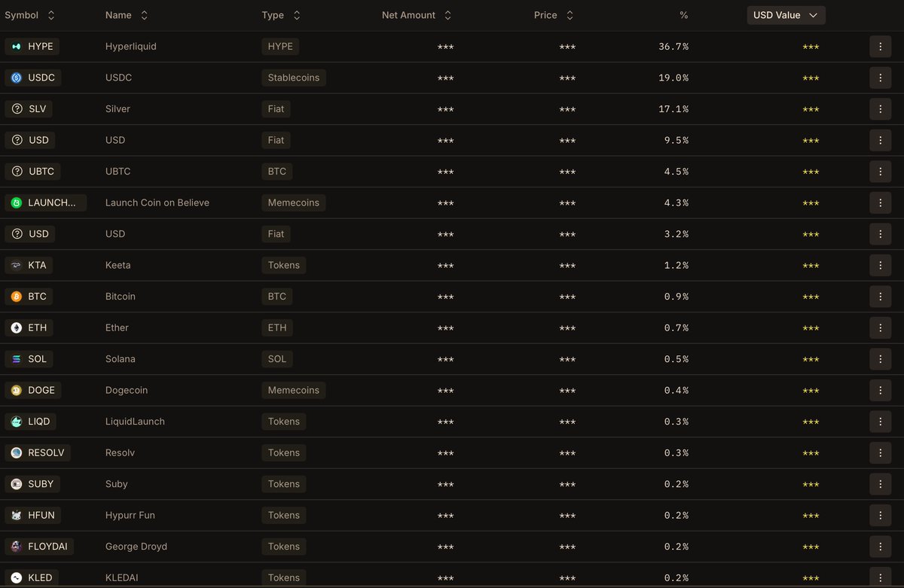Image resolution: width=904 pixels, height=588 pixels.
Task: Open the three-dot menu for SLV row
Action: pyautogui.click(x=880, y=109)
